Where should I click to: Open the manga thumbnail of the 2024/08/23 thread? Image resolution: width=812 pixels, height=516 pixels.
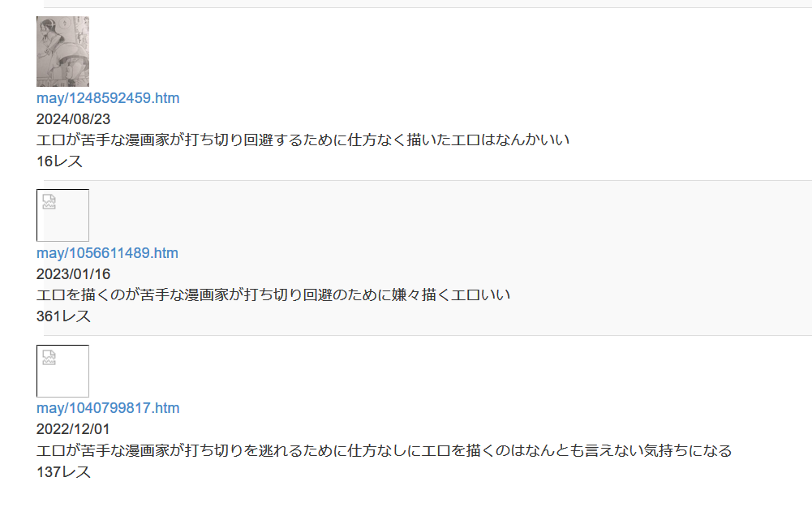point(62,51)
